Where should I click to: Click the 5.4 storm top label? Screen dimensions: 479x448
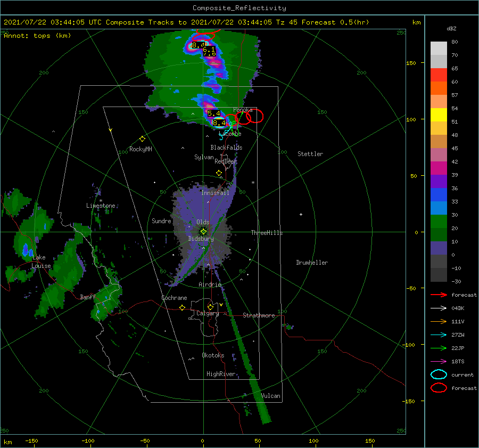click(x=214, y=113)
